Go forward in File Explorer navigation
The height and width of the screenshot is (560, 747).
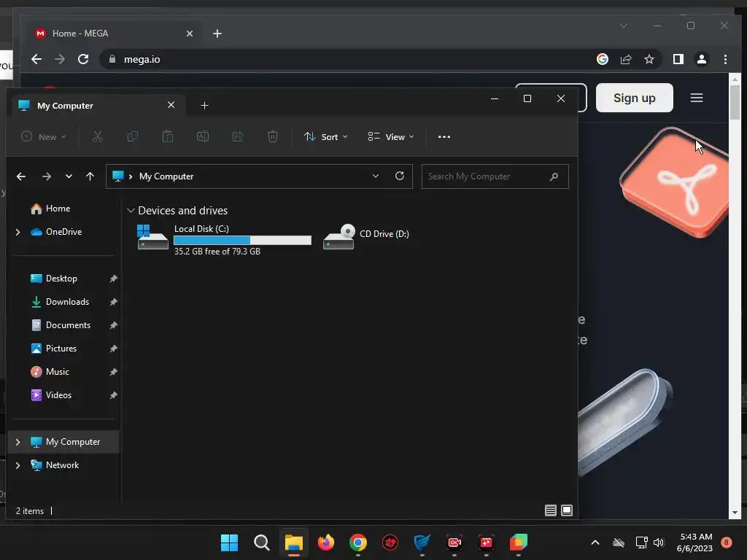tap(46, 176)
